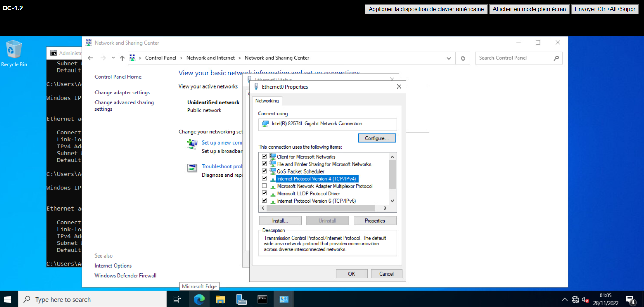Click the search magnifier in Control Panel
This screenshot has width=644, height=307.
[556, 58]
